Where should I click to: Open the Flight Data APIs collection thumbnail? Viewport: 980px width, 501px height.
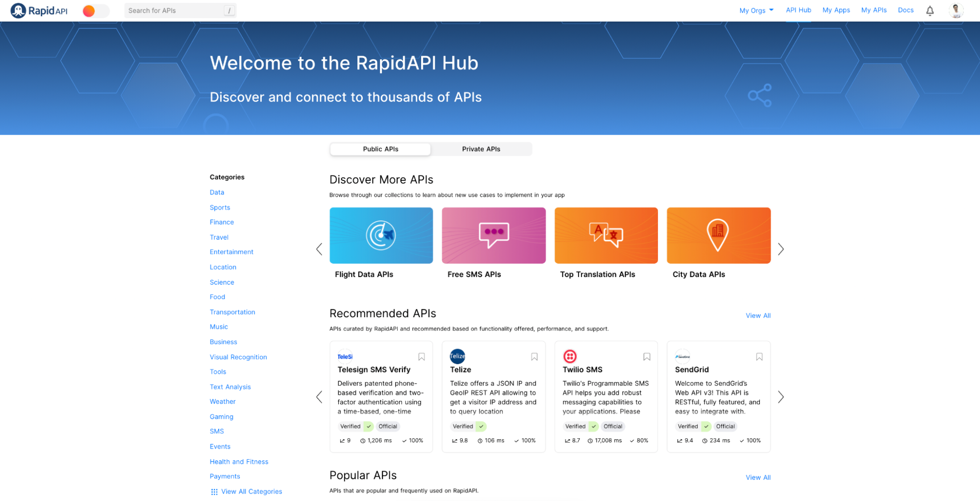381,235
